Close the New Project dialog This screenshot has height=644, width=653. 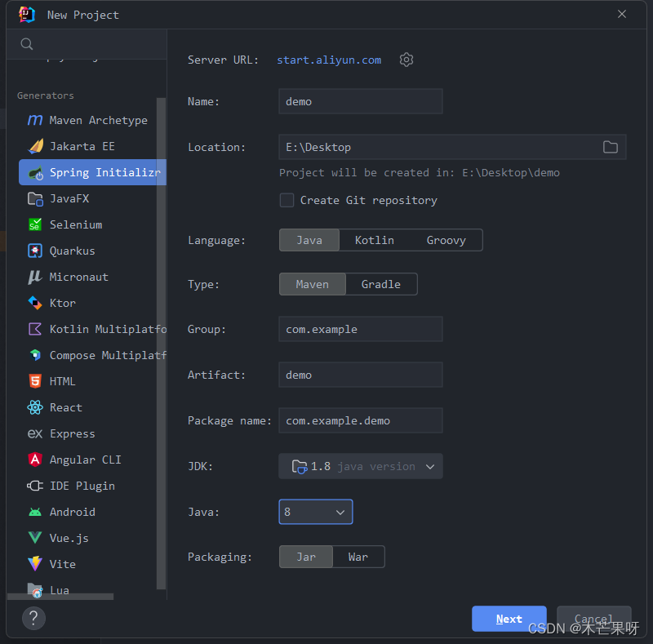(622, 14)
